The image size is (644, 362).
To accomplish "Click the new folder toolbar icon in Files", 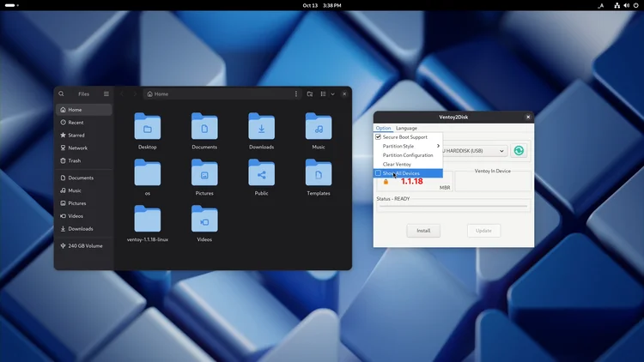I will [310, 94].
